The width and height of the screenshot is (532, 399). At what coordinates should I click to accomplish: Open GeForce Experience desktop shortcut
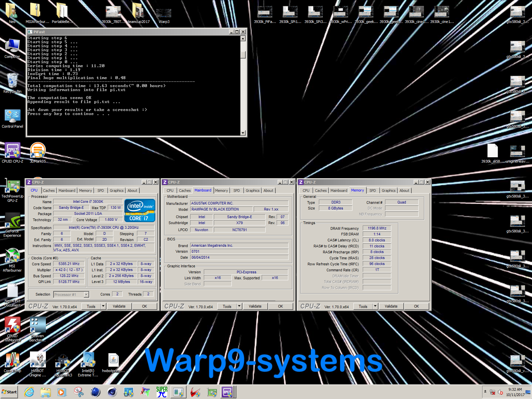pyautogui.click(x=12, y=225)
